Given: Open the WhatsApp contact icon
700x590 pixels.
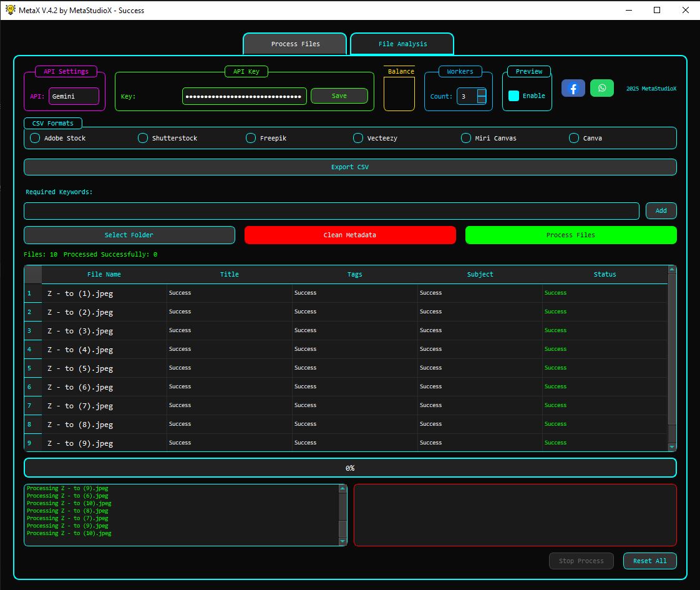Looking at the screenshot, I should click(x=602, y=88).
